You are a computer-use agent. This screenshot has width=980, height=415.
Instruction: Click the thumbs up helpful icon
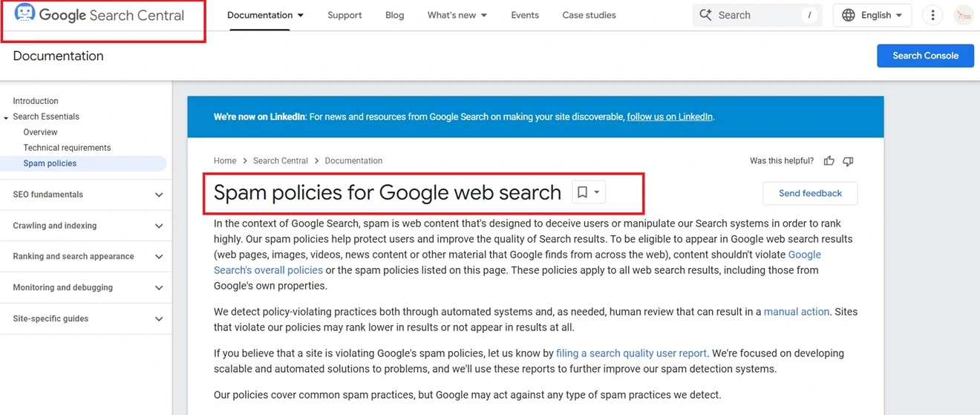coord(829,161)
